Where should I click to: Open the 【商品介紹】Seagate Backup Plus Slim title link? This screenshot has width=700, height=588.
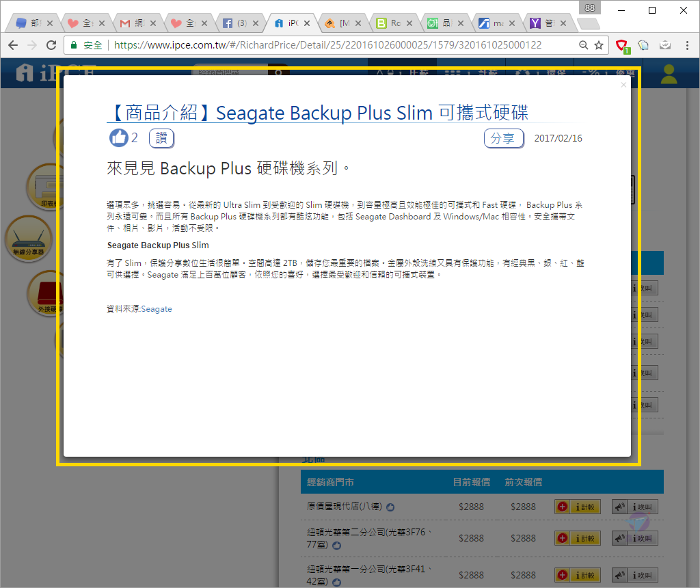(x=317, y=113)
